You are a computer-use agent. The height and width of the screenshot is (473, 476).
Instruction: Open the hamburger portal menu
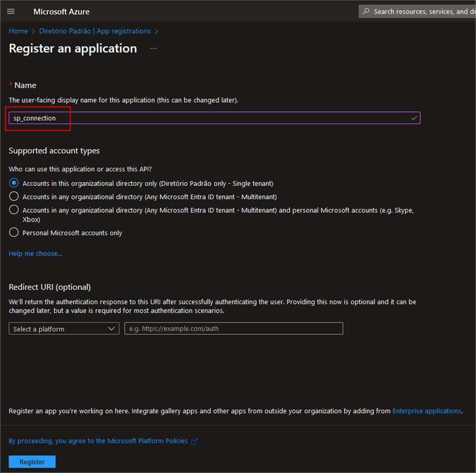[x=11, y=11]
